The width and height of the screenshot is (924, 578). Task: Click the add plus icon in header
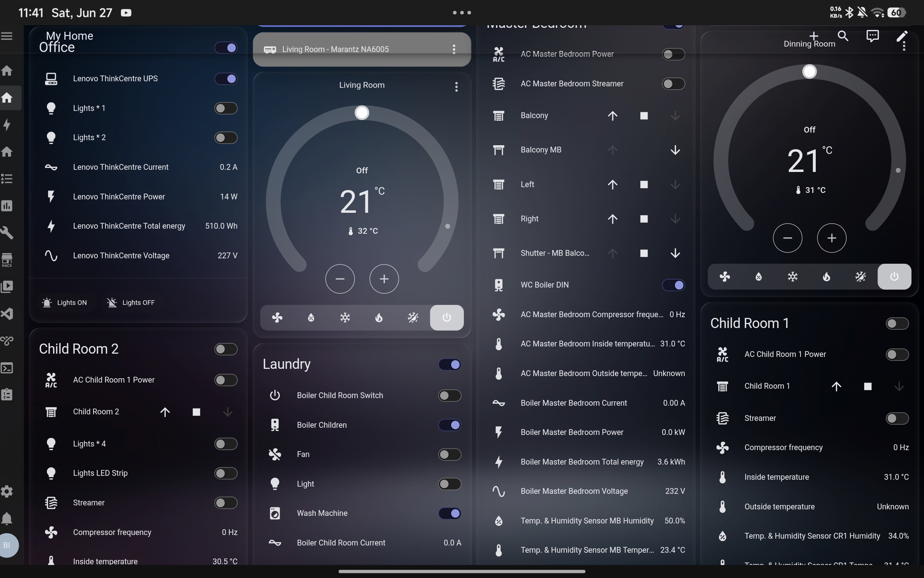point(814,36)
